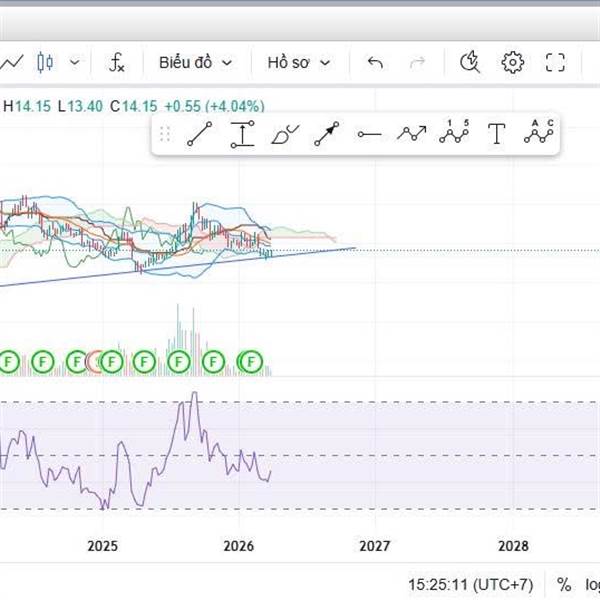The height and width of the screenshot is (600, 600).
Task: Open the indicators fx function menu
Action: (117, 63)
